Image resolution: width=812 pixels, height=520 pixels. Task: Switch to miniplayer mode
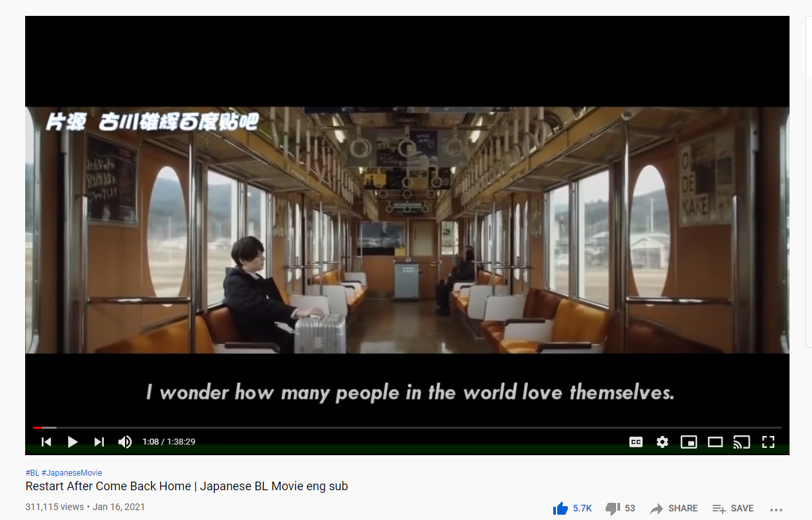[x=689, y=442]
